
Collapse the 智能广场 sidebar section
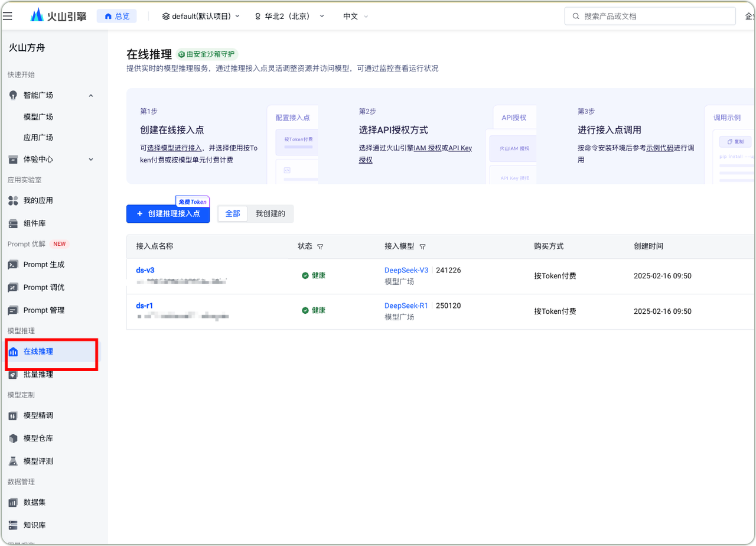tap(91, 95)
